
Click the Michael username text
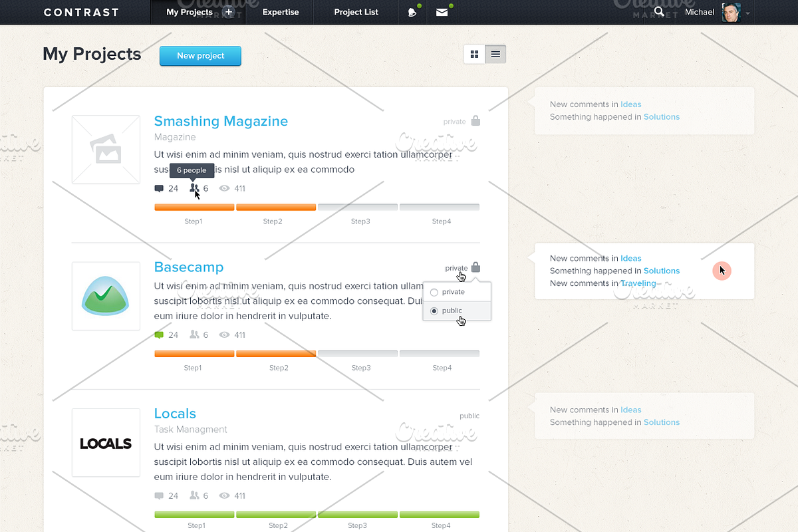click(700, 12)
